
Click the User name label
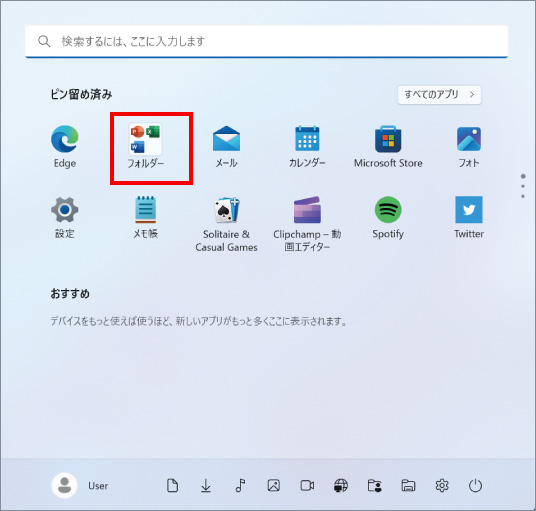coord(98,486)
